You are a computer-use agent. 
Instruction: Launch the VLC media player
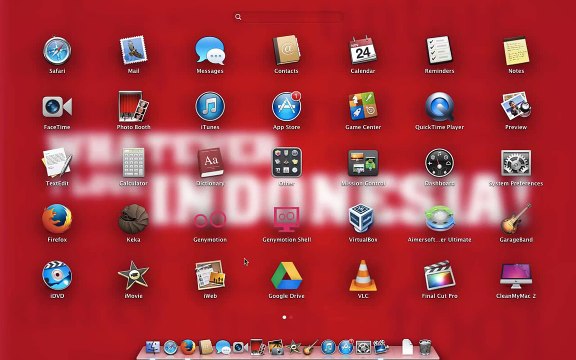click(x=363, y=276)
